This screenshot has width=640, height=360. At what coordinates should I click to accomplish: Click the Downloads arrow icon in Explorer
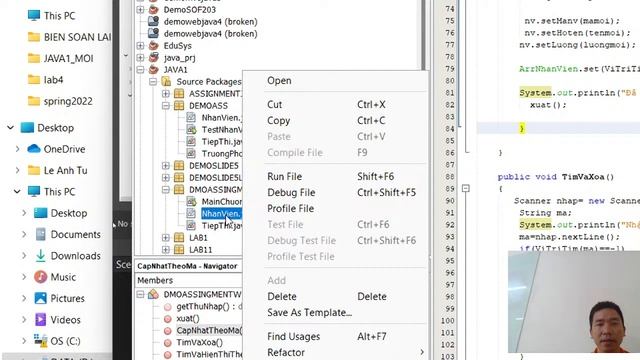pos(40,256)
